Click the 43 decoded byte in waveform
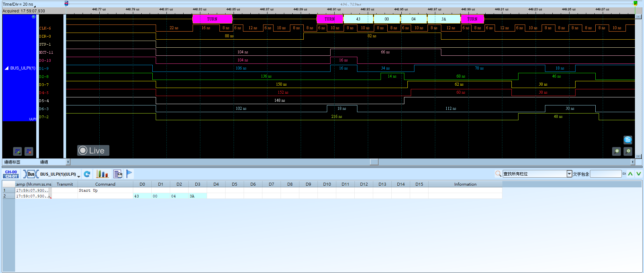Image resolution: width=644 pixels, height=273 pixels. point(358,19)
